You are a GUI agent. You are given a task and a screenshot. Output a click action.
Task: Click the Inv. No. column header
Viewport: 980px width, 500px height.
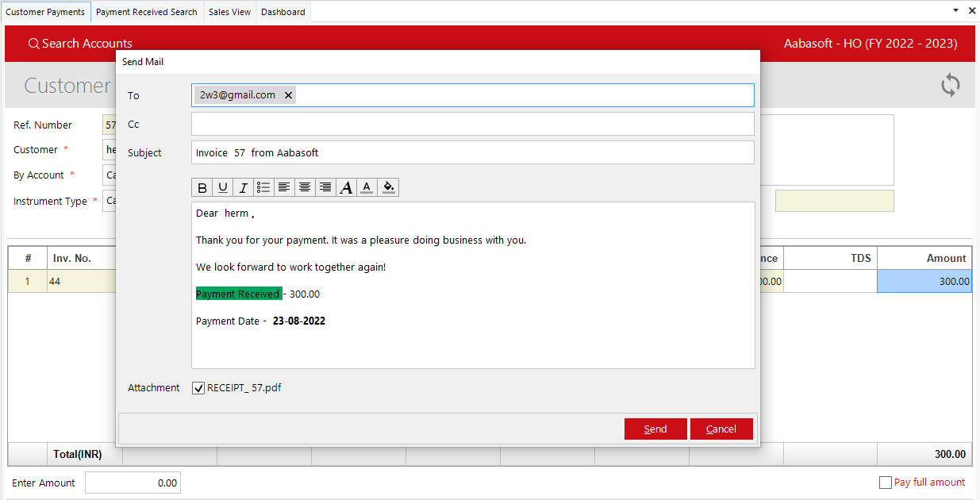(x=82, y=258)
